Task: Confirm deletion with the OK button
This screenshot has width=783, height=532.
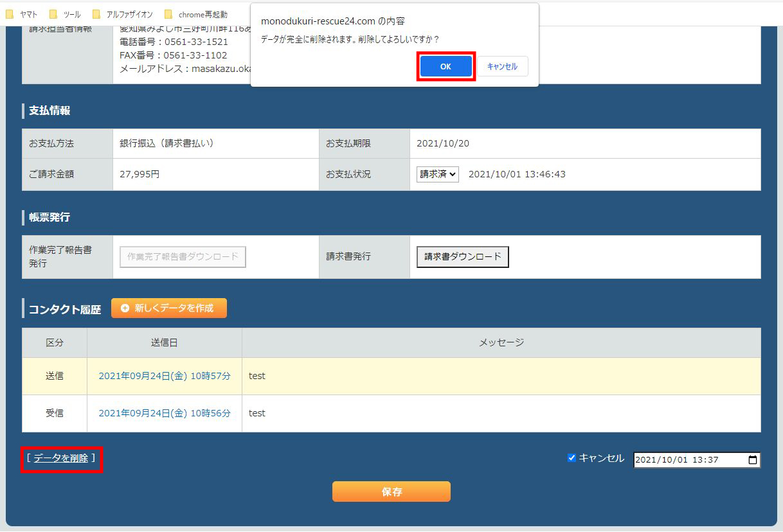Action: click(446, 67)
